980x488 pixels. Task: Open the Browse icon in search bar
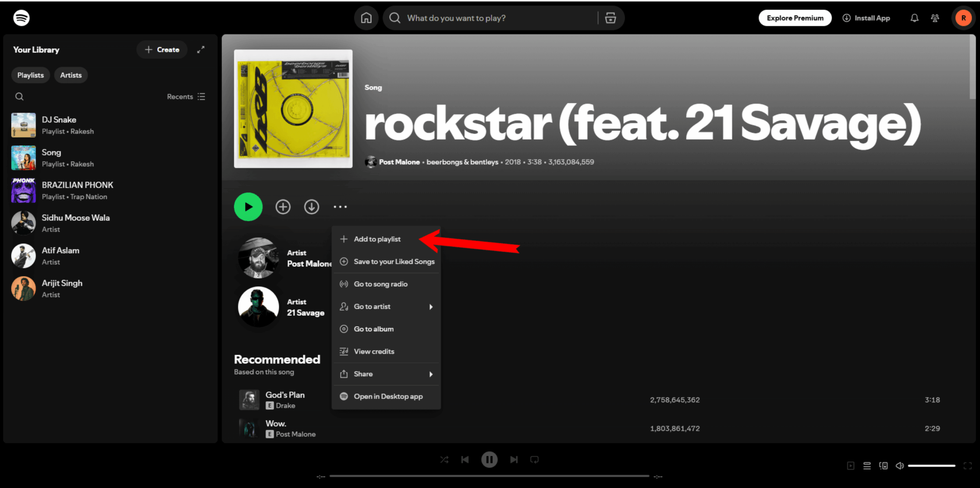pos(610,18)
